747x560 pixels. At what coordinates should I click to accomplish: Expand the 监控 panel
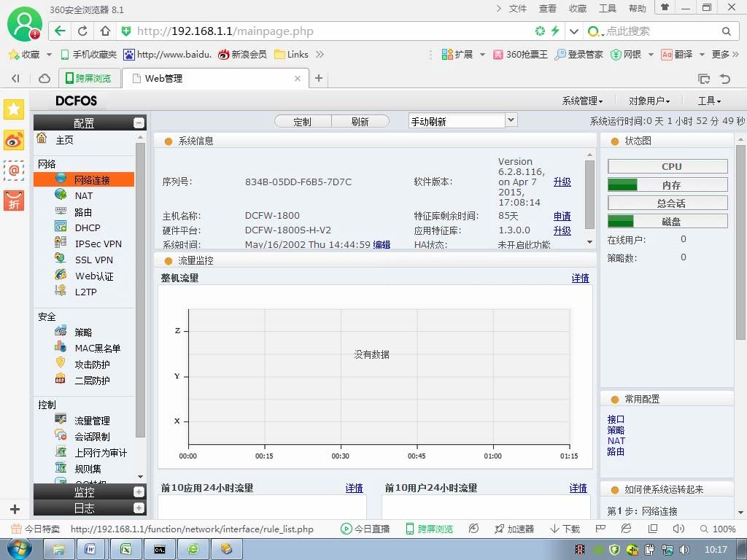point(139,492)
